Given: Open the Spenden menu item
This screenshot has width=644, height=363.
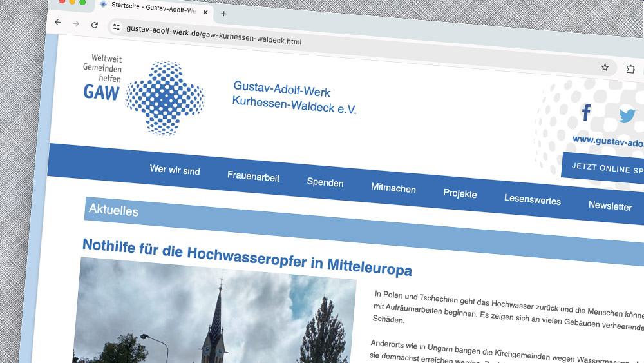Looking at the screenshot, I should pos(325,182).
